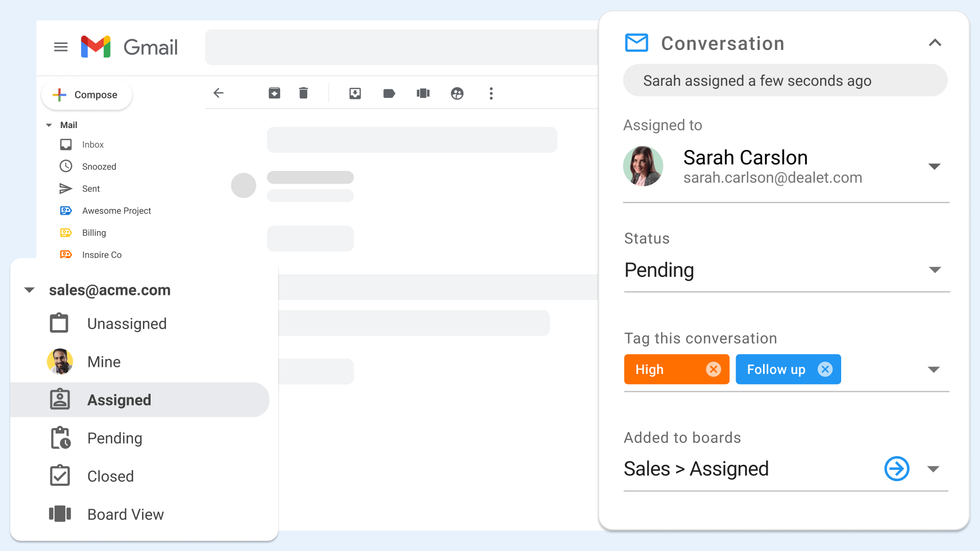Select Unassigned conversations view
The width and height of the screenshot is (980, 551).
127,323
